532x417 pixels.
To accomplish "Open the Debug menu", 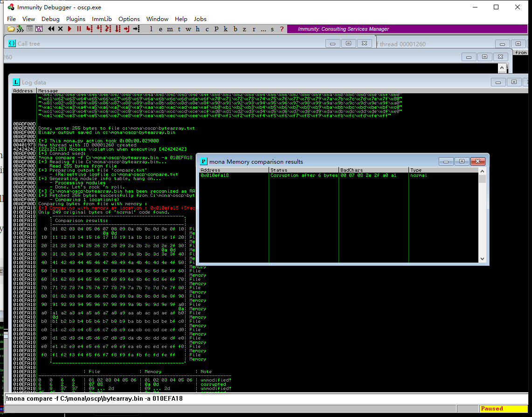I will coord(50,19).
